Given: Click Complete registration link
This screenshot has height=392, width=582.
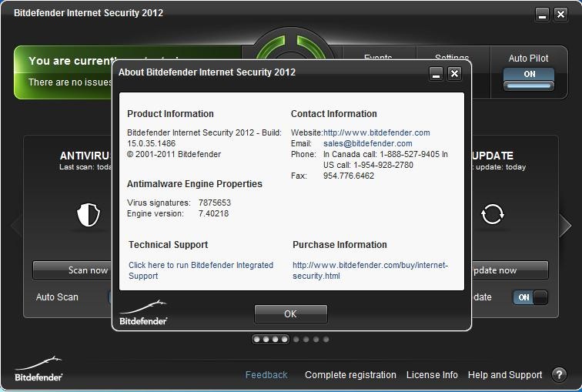Looking at the screenshot, I should [350, 375].
